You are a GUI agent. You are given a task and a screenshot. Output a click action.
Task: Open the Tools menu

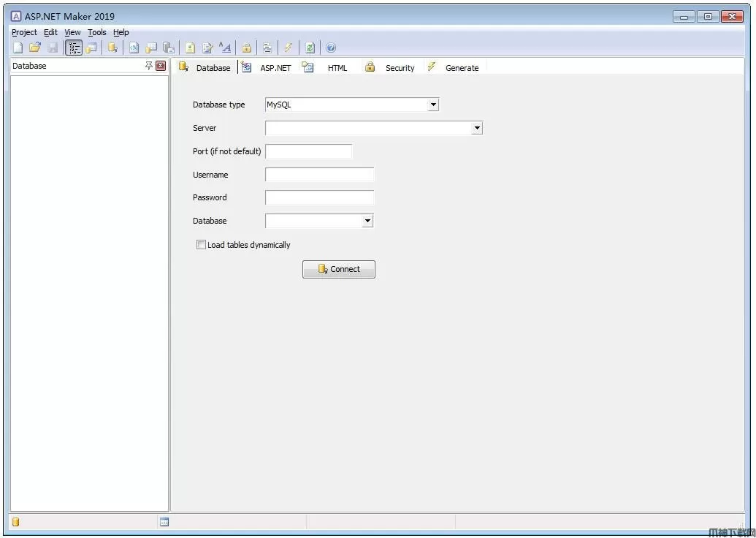click(96, 32)
